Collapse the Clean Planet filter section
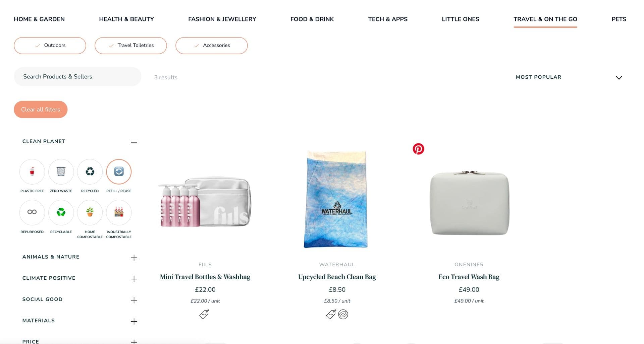The width and height of the screenshot is (644, 344). pyautogui.click(x=134, y=142)
